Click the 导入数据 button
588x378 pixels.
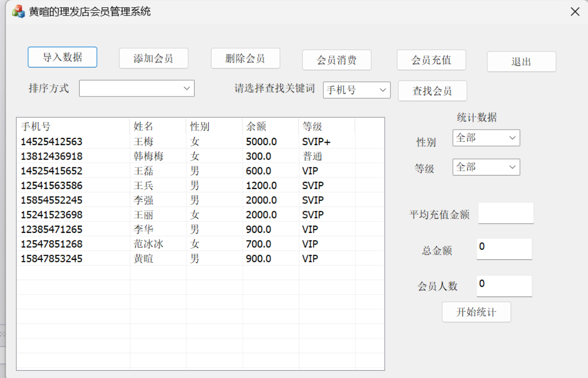(62, 57)
